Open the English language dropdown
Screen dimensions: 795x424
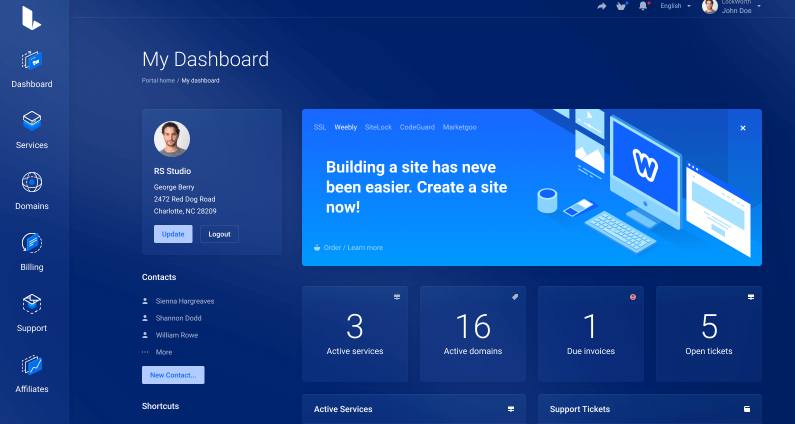point(675,6)
